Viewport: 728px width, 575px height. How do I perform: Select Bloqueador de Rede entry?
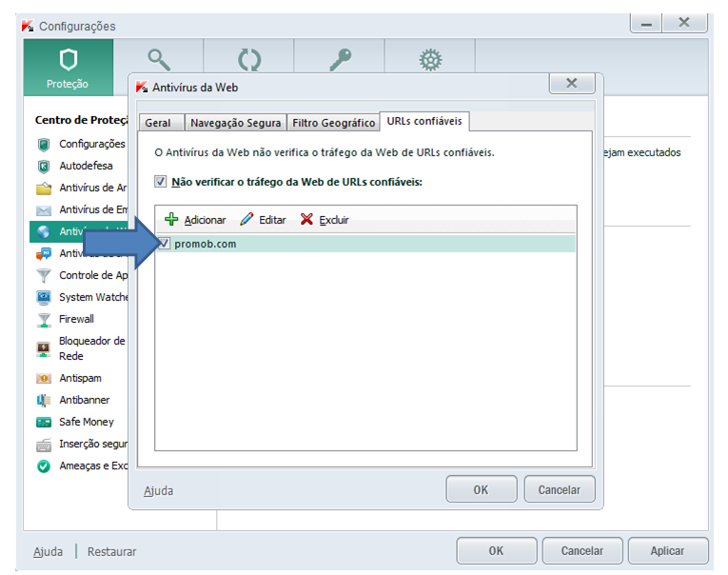[x=92, y=348]
